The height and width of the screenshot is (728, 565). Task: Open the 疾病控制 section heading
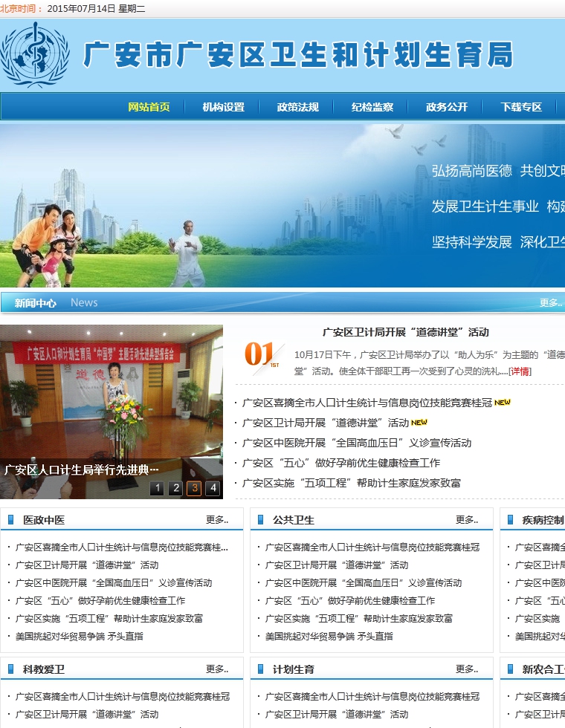click(543, 520)
